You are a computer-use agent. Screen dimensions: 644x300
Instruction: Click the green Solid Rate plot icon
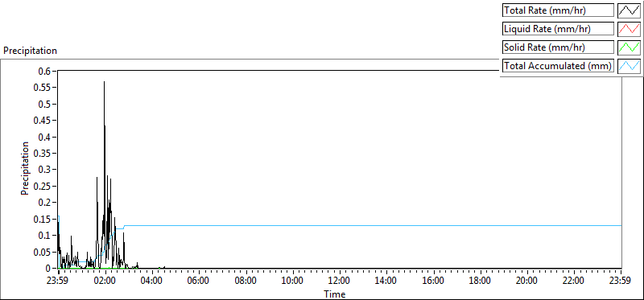coord(629,47)
